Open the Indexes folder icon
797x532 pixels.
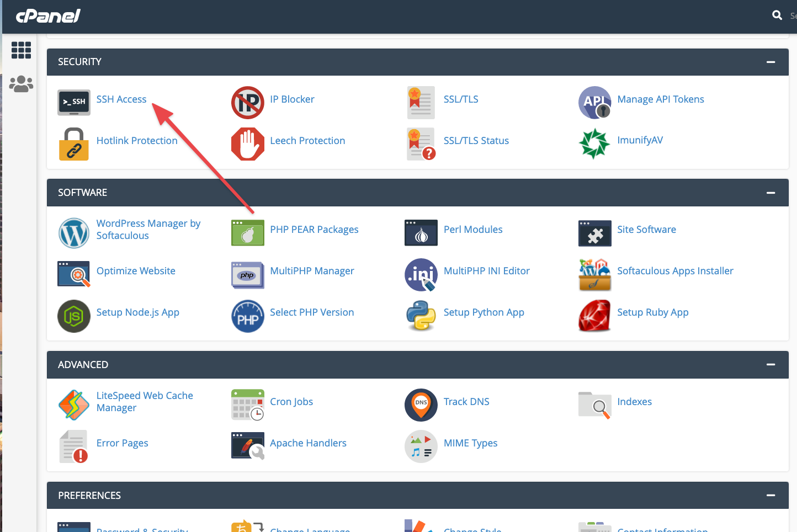coord(594,405)
